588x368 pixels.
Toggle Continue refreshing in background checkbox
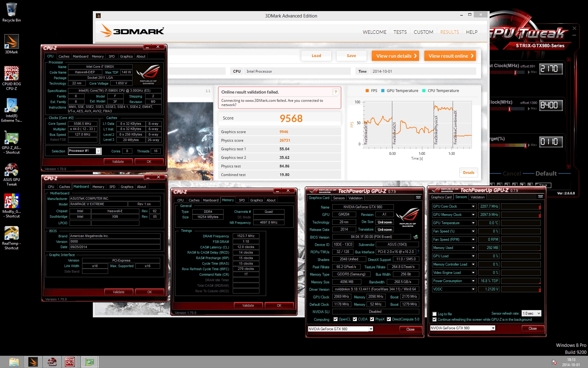pos(434,320)
